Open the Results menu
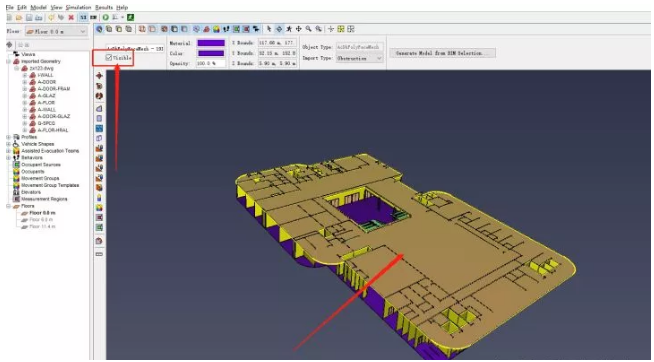654x362 pixels. click(x=104, y=8)
